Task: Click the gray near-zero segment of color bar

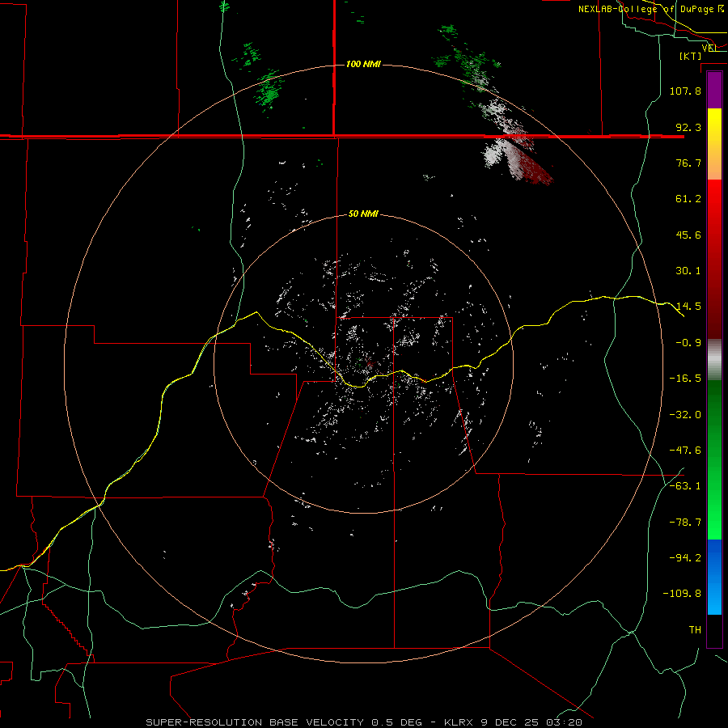Action: click(714, 360)
